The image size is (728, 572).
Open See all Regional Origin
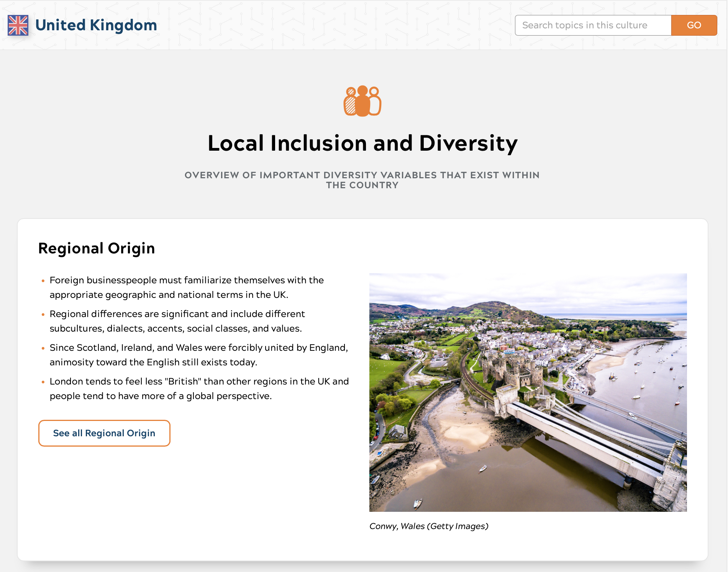pos(104,433)
